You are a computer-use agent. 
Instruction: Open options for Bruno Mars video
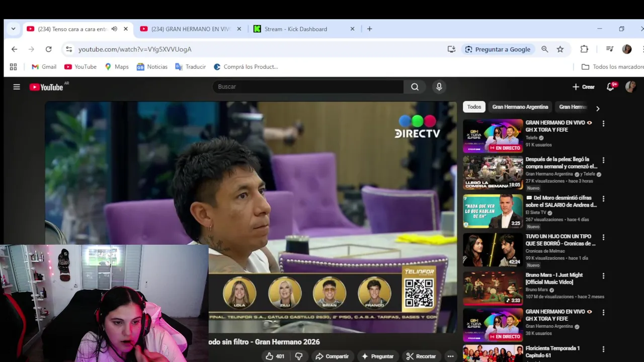coord(603,276)
